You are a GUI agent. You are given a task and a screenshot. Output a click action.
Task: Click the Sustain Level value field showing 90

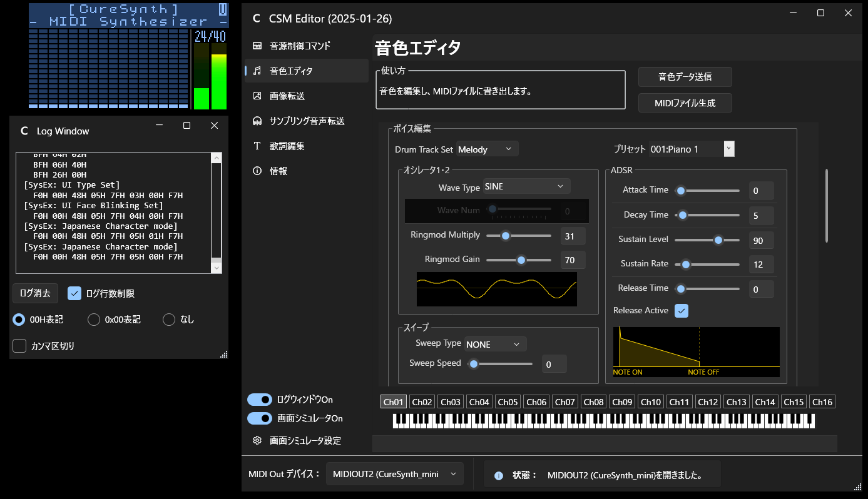(x=761, y=240)
